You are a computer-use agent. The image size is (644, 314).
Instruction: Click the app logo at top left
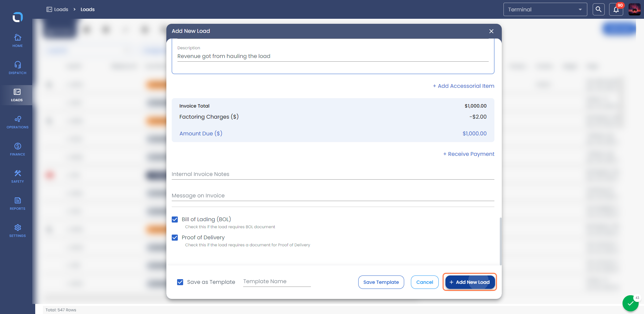[17, 17]
